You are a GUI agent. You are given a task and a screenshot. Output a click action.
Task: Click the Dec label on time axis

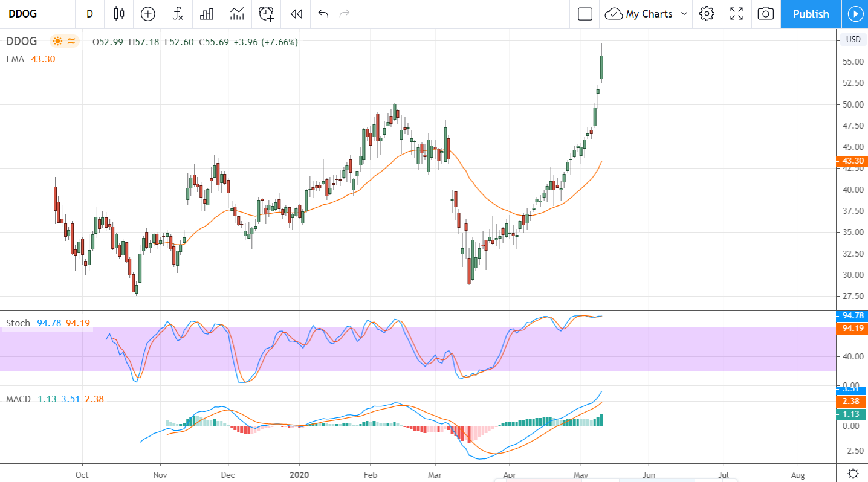tap(228, 475)
